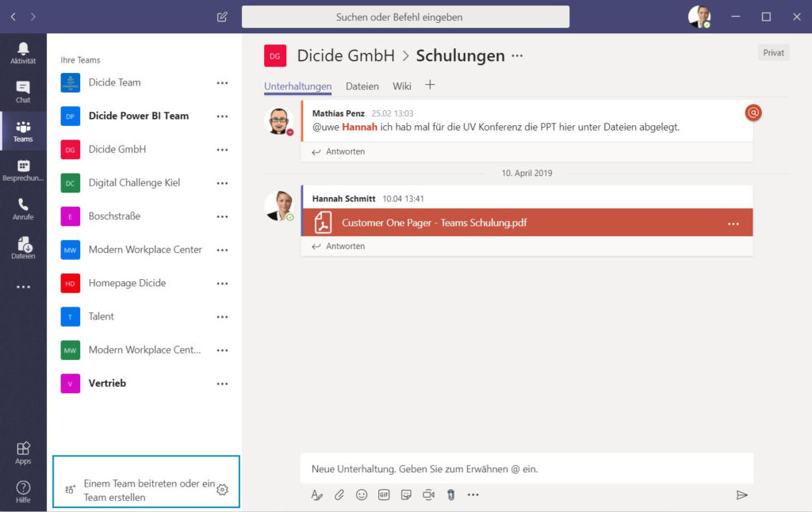The width and height of the screenshot is (812, 512).
Task: Start a meeting with video camera icon
Action: tap(429, 495)
